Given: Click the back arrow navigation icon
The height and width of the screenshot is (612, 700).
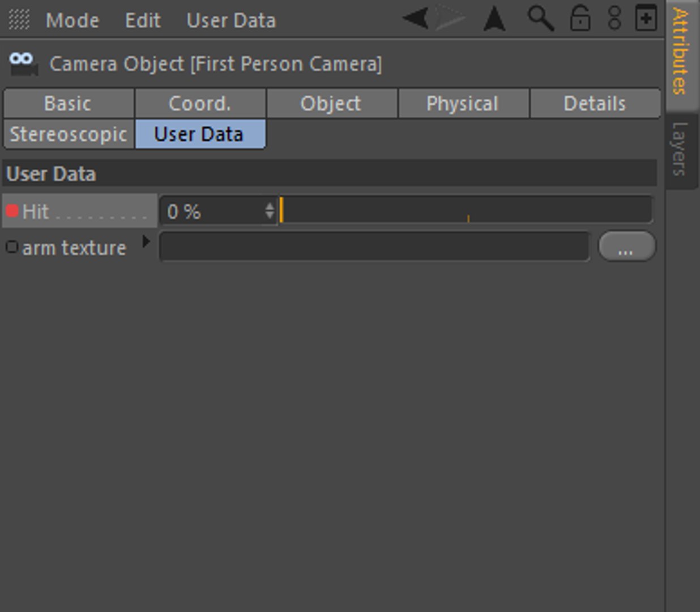Looking at the screenshot, I should [416, 19].
